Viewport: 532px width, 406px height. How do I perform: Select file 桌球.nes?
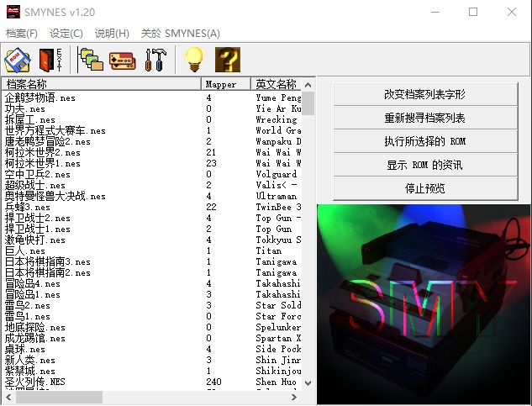coord(24,349)
